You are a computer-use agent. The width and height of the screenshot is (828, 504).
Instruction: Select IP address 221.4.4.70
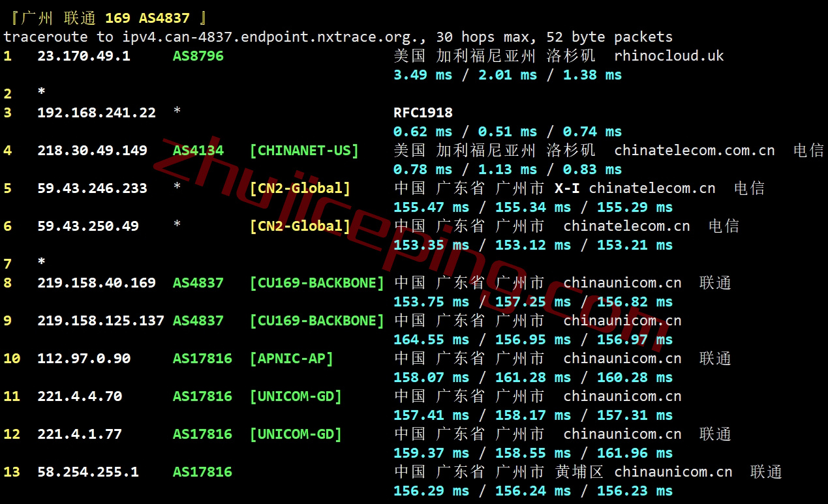[80, 396]
